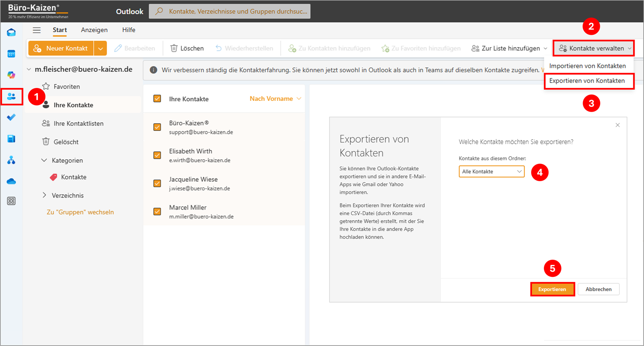Click support@buero-kaizen.de email text
The image size is (644, 346).
coord(201,132)
